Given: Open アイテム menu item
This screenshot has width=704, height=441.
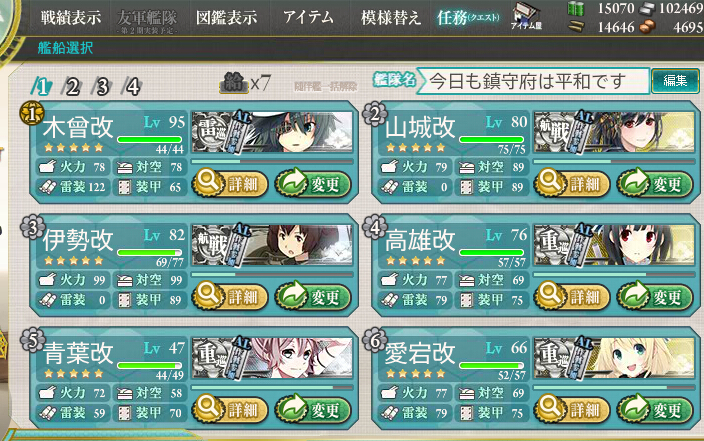Looking at the screenshot, I should (308, 18).
